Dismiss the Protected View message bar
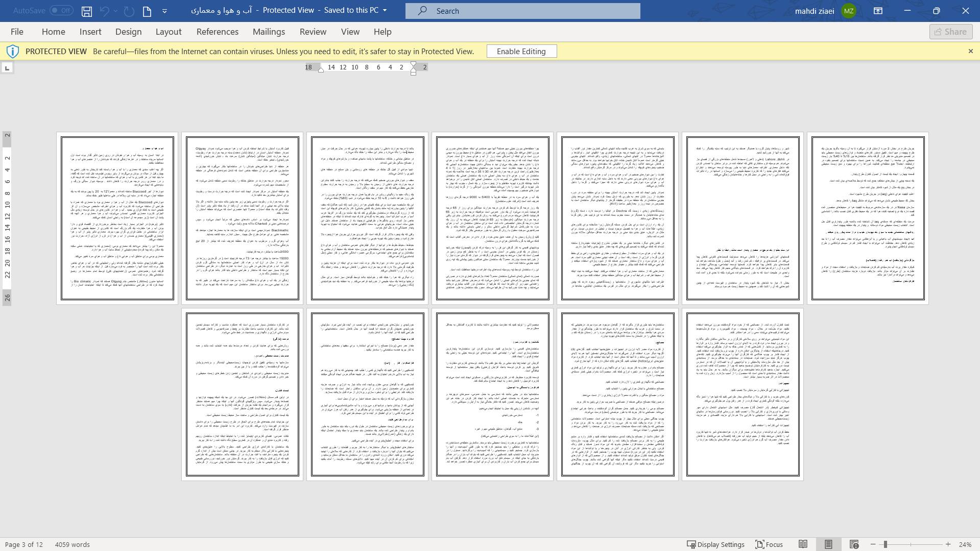 coord(971,51)
